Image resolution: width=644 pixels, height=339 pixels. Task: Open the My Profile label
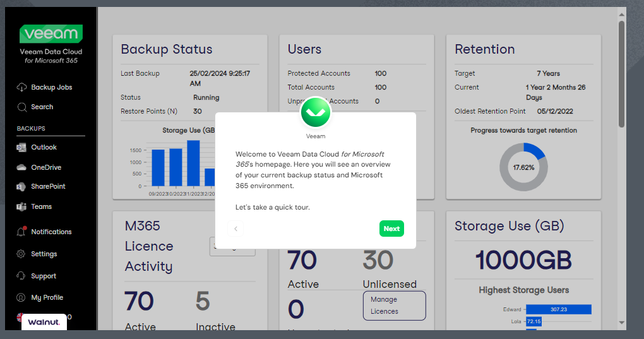47,297
